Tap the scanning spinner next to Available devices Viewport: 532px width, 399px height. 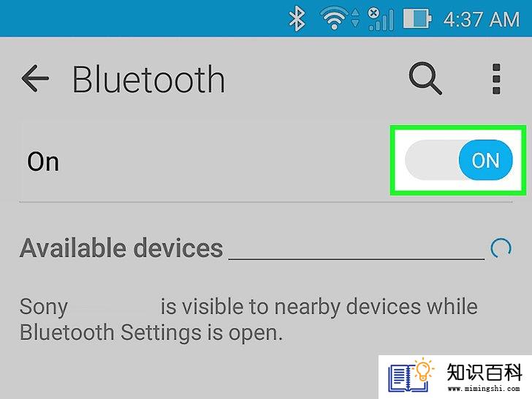[x=501, y=248]
